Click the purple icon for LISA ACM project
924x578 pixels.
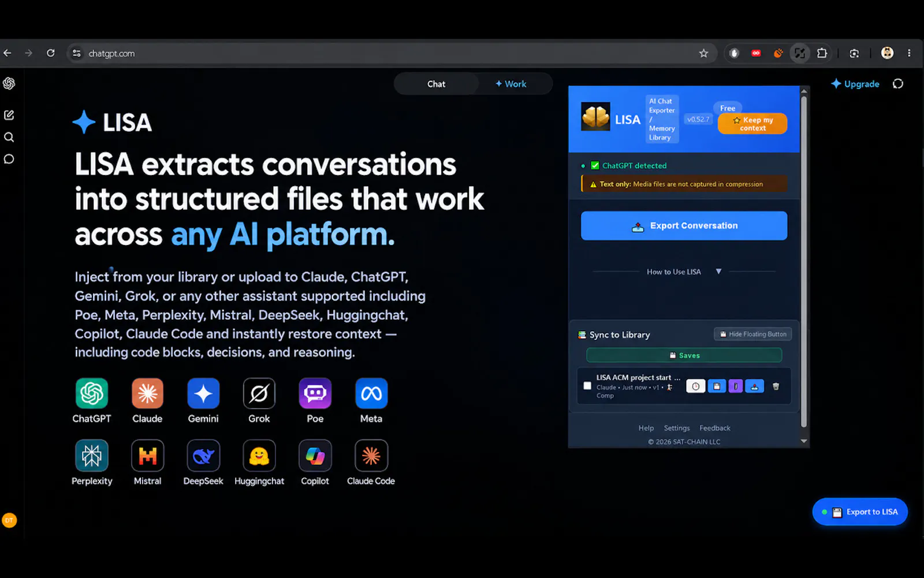pos(735,386)
